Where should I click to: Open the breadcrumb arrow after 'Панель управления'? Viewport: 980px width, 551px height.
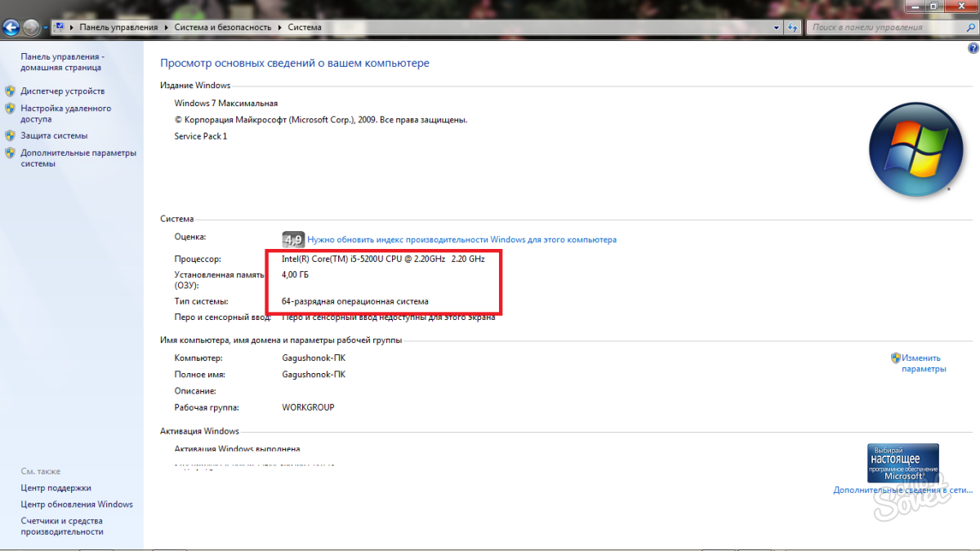(x=167, y=27)
